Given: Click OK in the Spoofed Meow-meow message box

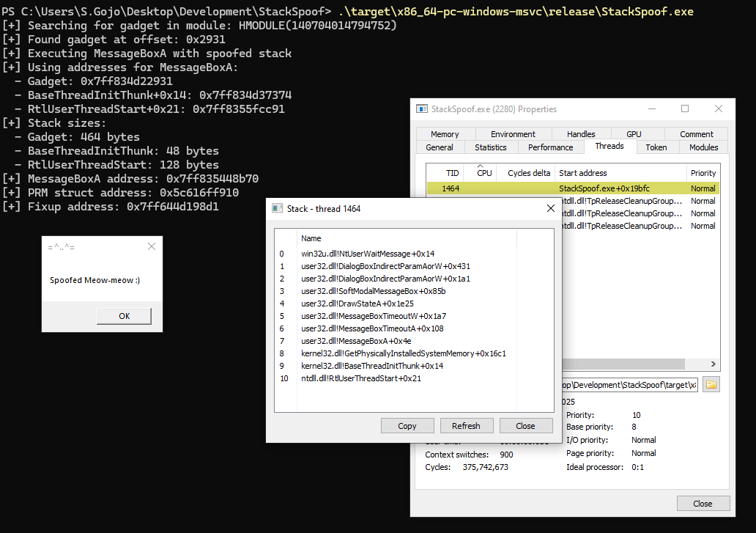Looking at the screenshot, I should coord(124,316).
